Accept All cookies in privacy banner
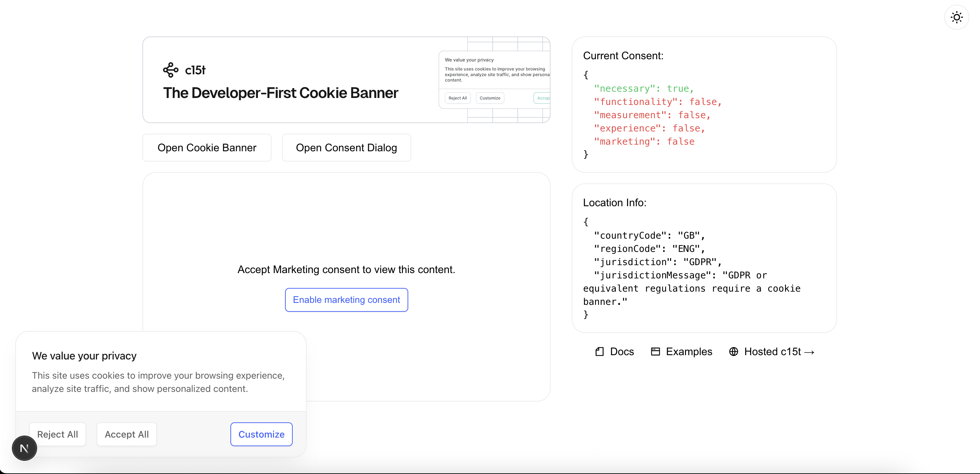This screenshot has width=980, height=474. coord(127,434)
